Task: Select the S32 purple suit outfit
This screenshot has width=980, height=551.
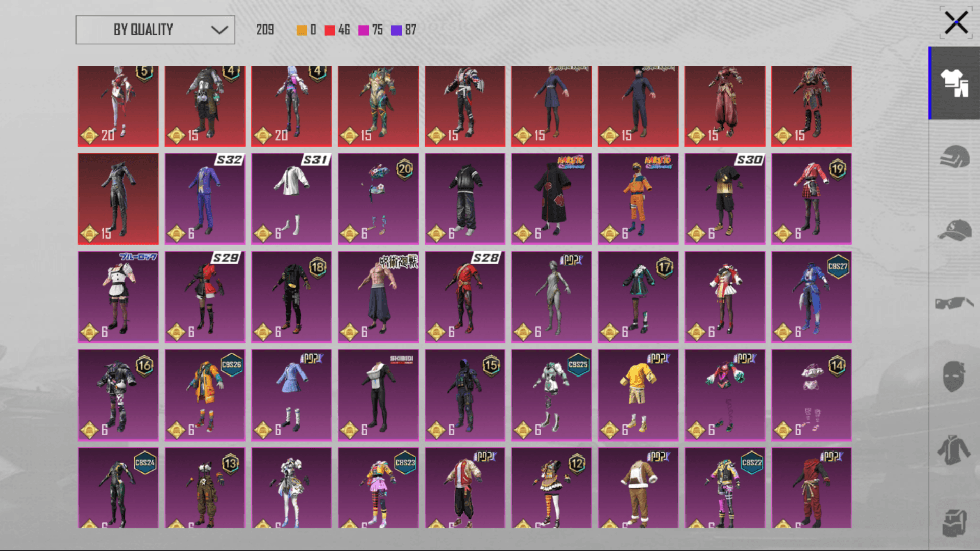Action: 205,198
